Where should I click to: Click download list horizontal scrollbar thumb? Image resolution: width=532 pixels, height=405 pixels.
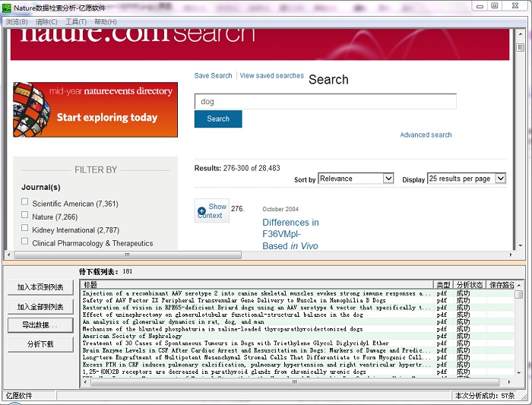point(295,382)
